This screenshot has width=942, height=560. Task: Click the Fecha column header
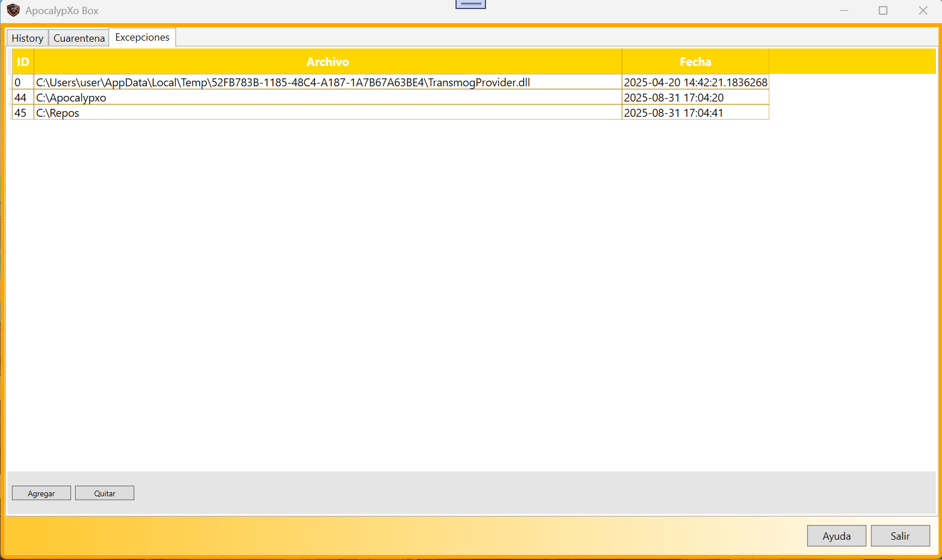point(695,62)
